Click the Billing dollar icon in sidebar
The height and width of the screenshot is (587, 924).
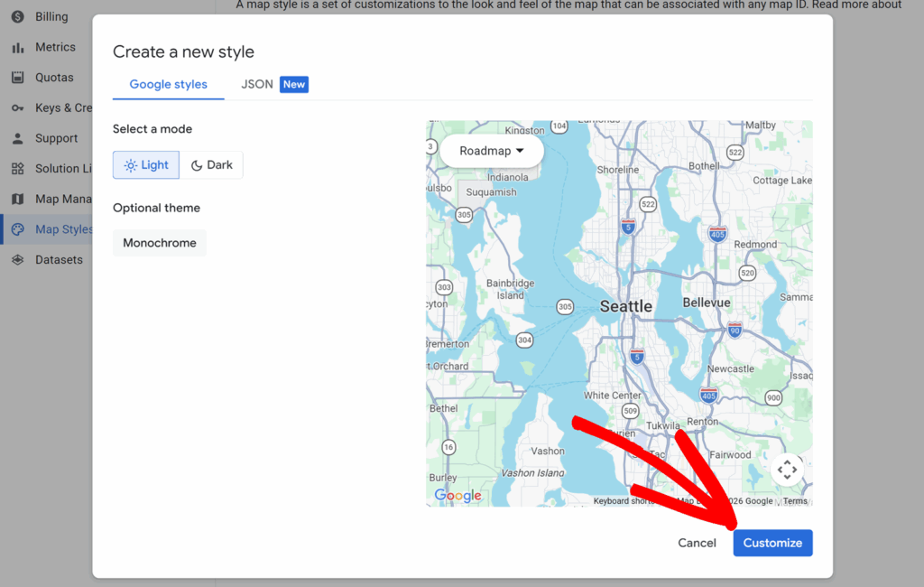[17, 16]
